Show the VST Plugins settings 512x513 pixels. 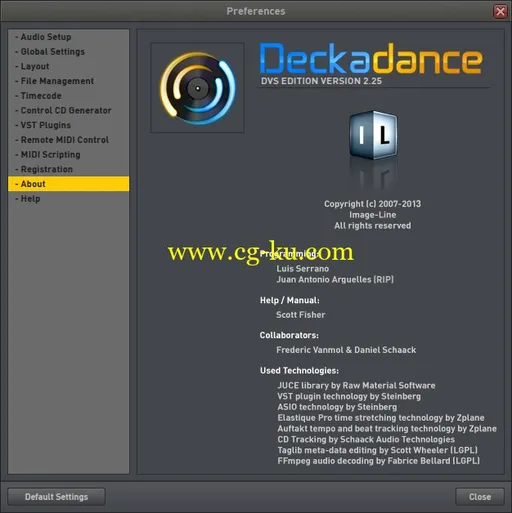(x=69, y=125)
